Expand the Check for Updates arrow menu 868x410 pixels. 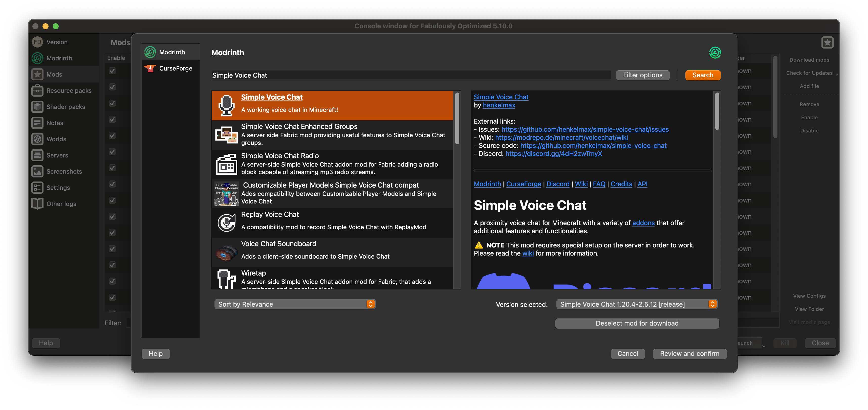tap(836, 75)
